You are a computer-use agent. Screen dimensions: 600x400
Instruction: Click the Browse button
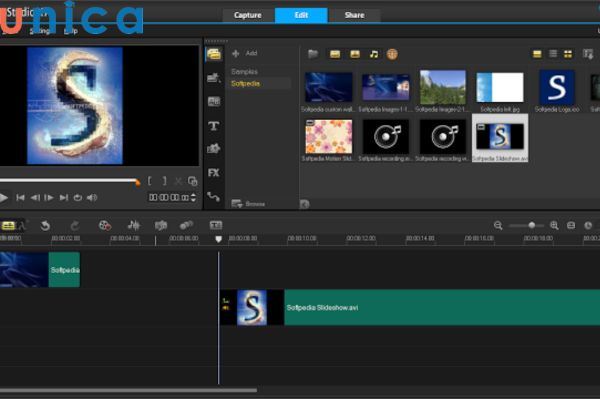pyautogui.click(x=248, y=204)
